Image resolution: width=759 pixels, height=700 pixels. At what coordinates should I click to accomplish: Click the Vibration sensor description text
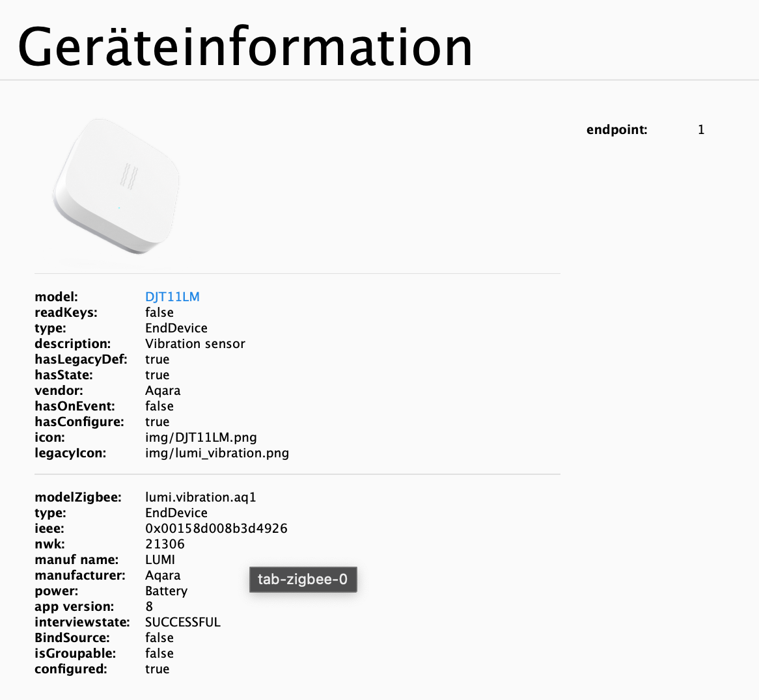pos(195,343)
